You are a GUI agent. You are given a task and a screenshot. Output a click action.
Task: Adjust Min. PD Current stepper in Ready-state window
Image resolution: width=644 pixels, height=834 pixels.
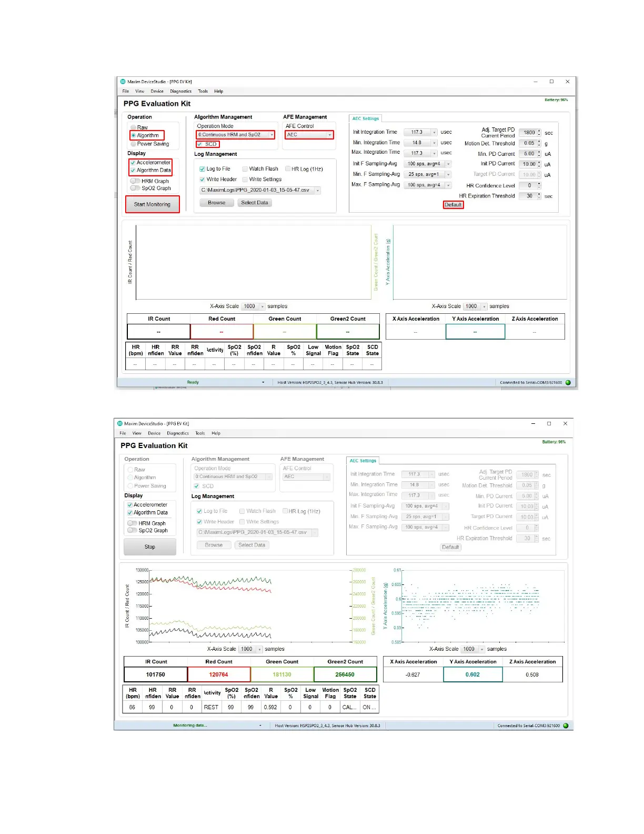(x=539, y=154)
